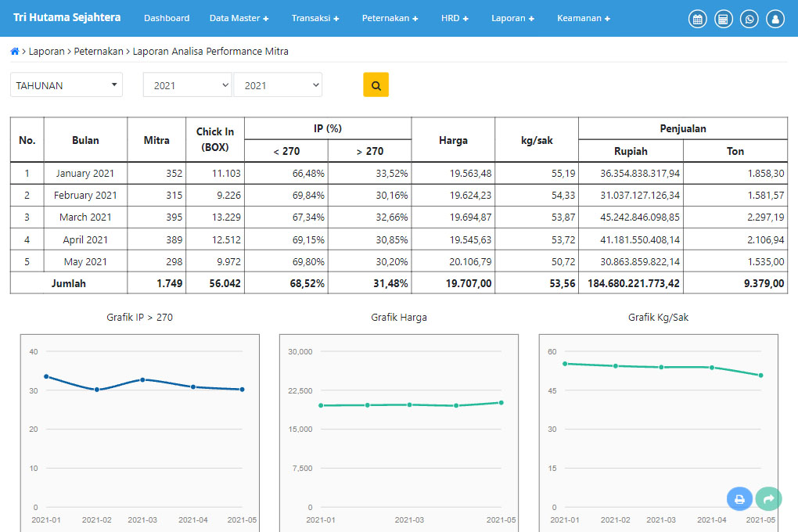Open the calculator icon in header
This screenshot has height=532, width=798.
(x=723, y=20)
